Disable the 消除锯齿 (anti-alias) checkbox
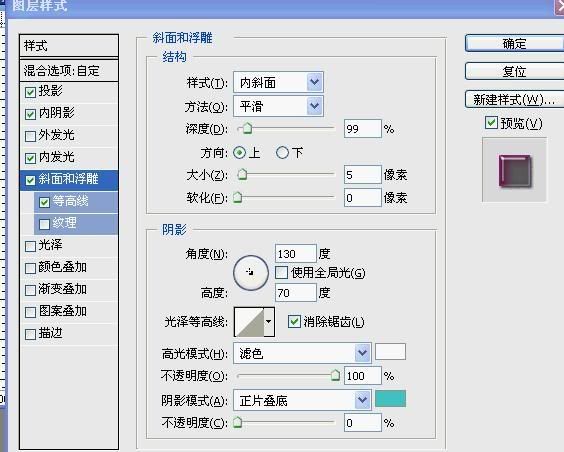The height and width of the screenshot is (452, 564). pyautogui.click(x=294, y=321)
